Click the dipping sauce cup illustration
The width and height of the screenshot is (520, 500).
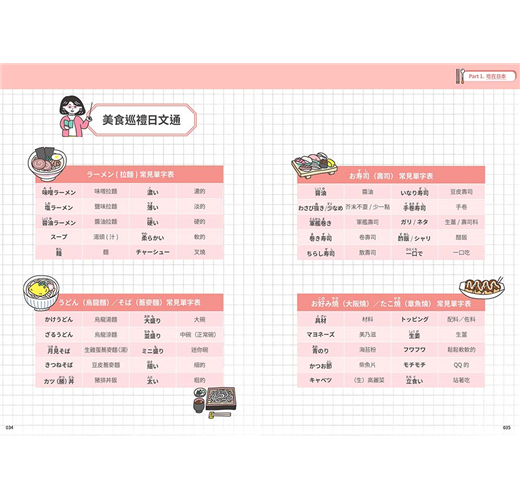(199, 405)
